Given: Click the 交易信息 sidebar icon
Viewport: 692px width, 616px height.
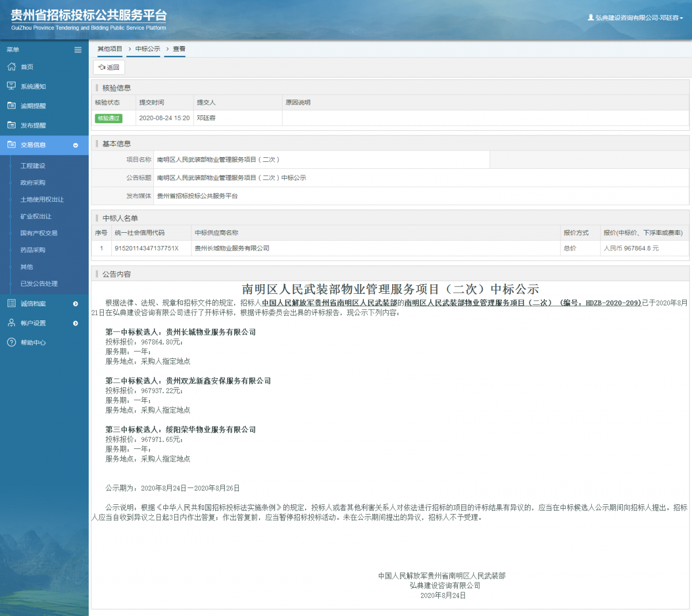Looking at the screenshot, I should [12, 145].
